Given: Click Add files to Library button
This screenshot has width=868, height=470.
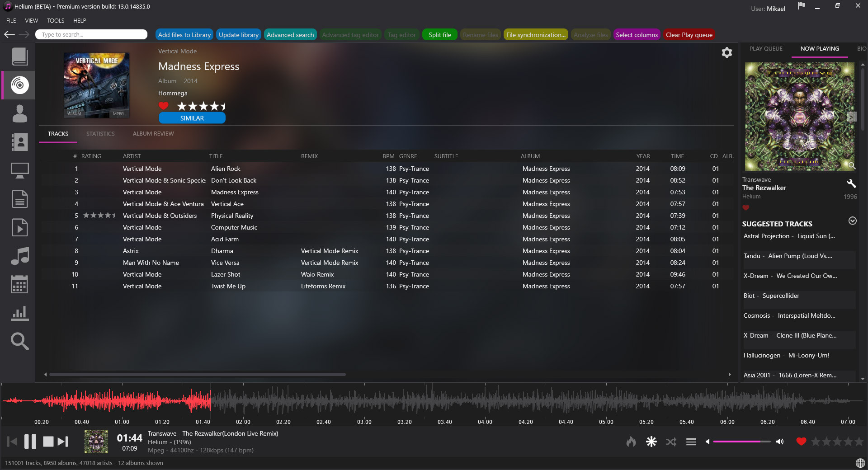Looking at the screenshot, I should click(x=184, y=35).
